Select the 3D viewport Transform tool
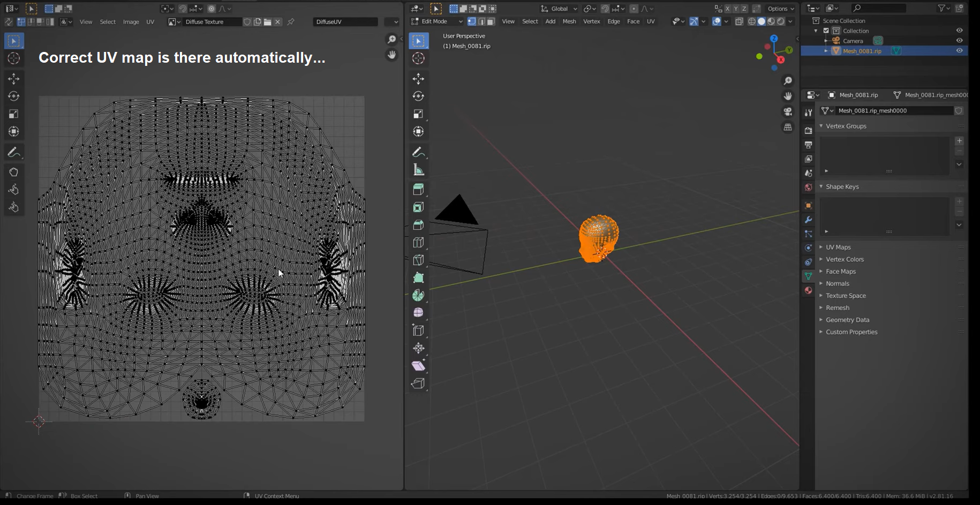 coord(418,132)
